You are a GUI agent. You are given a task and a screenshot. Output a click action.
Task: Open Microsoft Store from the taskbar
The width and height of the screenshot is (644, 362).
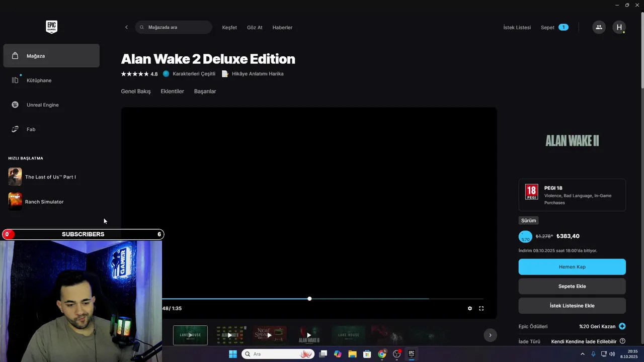pyautogui.click(x=367, y=354)
